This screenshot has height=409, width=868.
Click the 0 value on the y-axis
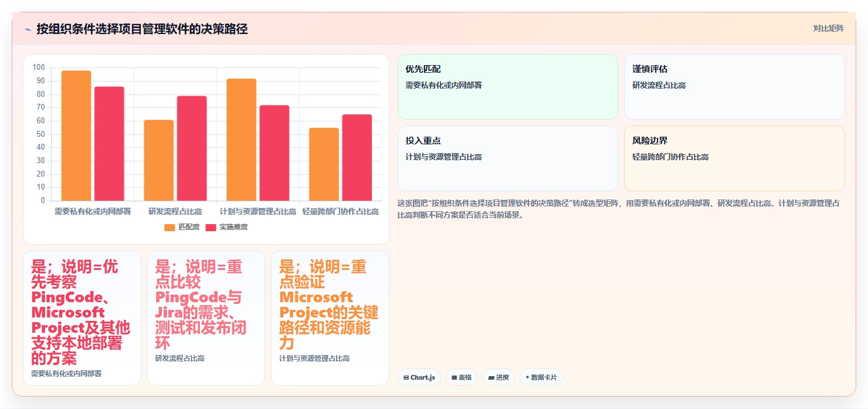tap(42, 200)
